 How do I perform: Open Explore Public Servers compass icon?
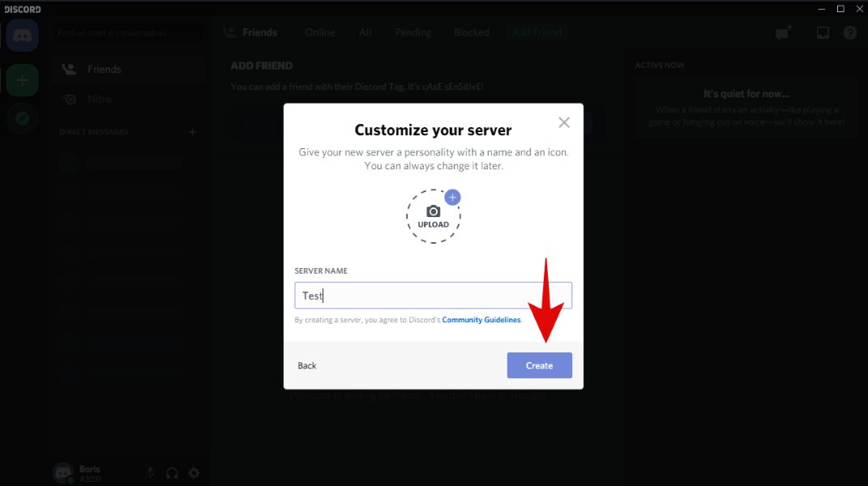(x=22, y=118)
